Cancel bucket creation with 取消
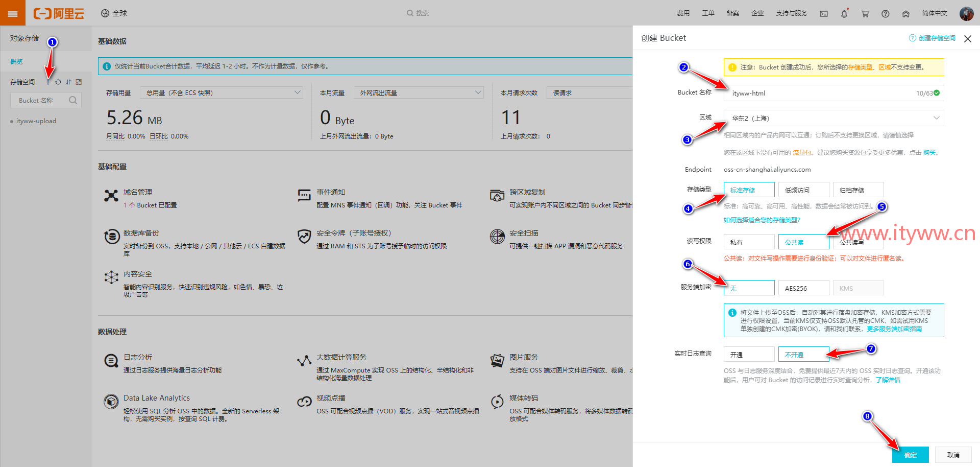 [953, 455]
